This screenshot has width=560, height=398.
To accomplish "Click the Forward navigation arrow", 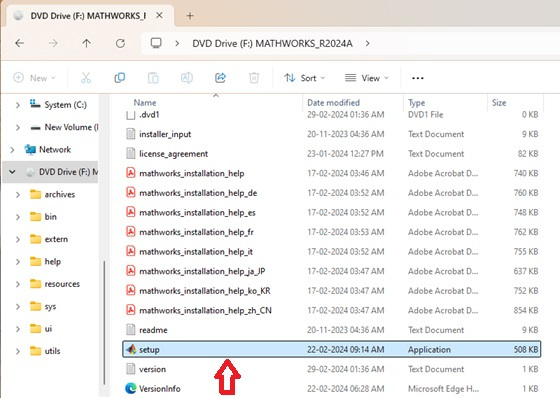I will pos(53,43).
